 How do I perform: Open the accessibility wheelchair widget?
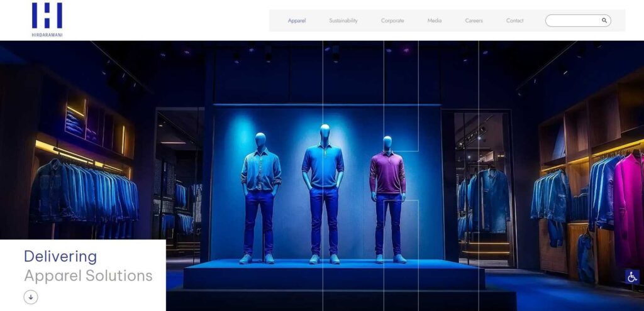(x=632, y=277)
